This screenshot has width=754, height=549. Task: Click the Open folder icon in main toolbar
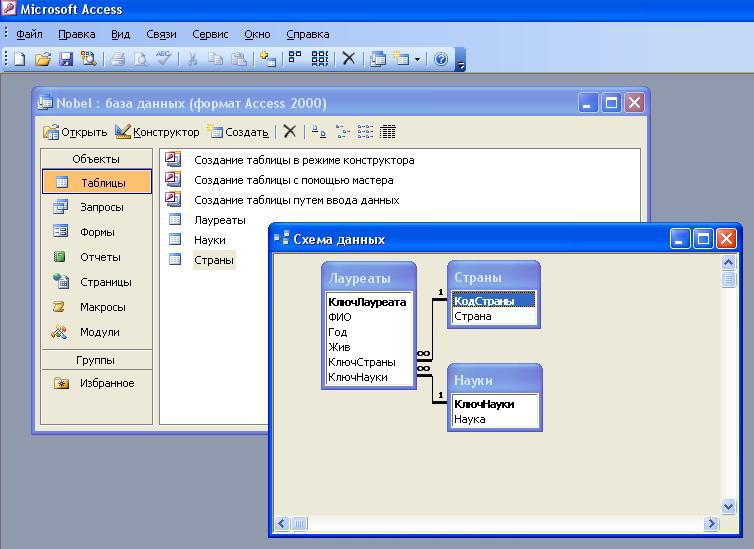pos(42,59)
